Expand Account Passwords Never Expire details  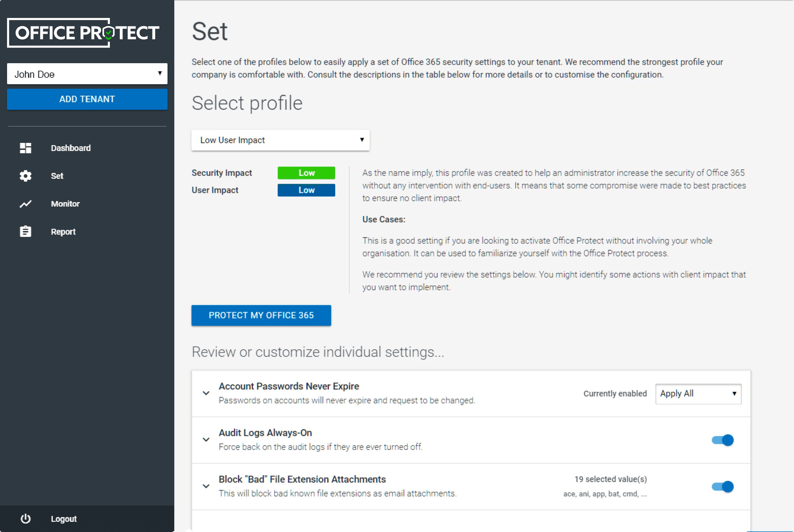pos(206,393)
